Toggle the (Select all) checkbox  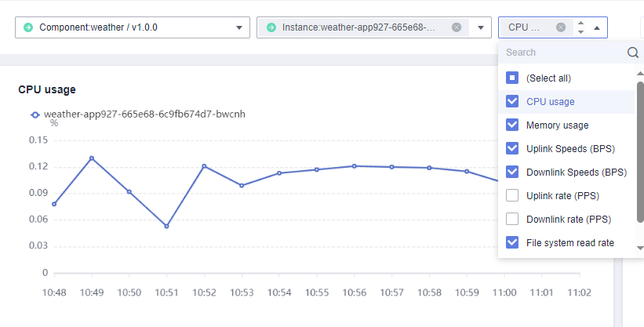pyautogui.click(x=512, y=78)
